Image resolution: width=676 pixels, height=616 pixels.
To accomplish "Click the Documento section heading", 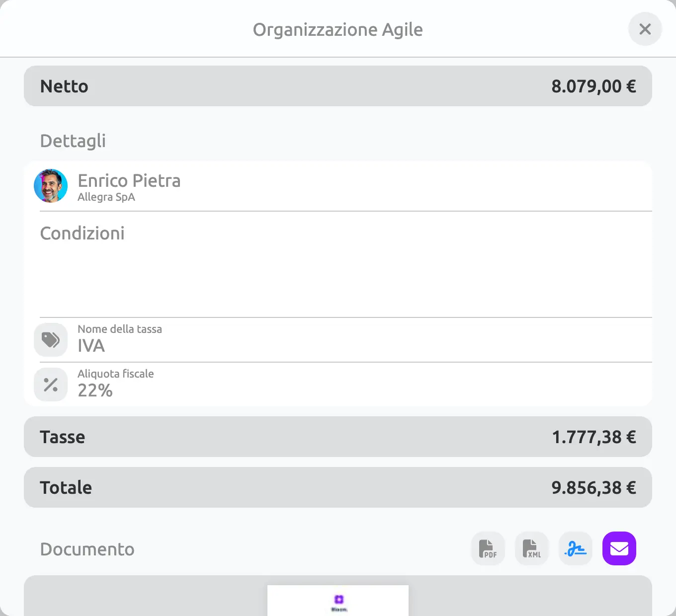I will pos(87,549).
